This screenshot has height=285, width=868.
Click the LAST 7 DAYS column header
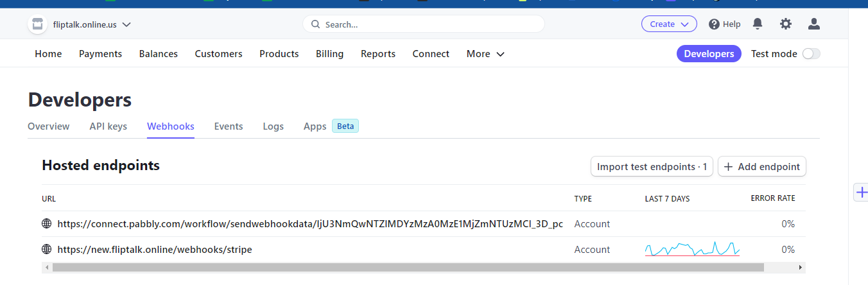click(x=667, y=199)
